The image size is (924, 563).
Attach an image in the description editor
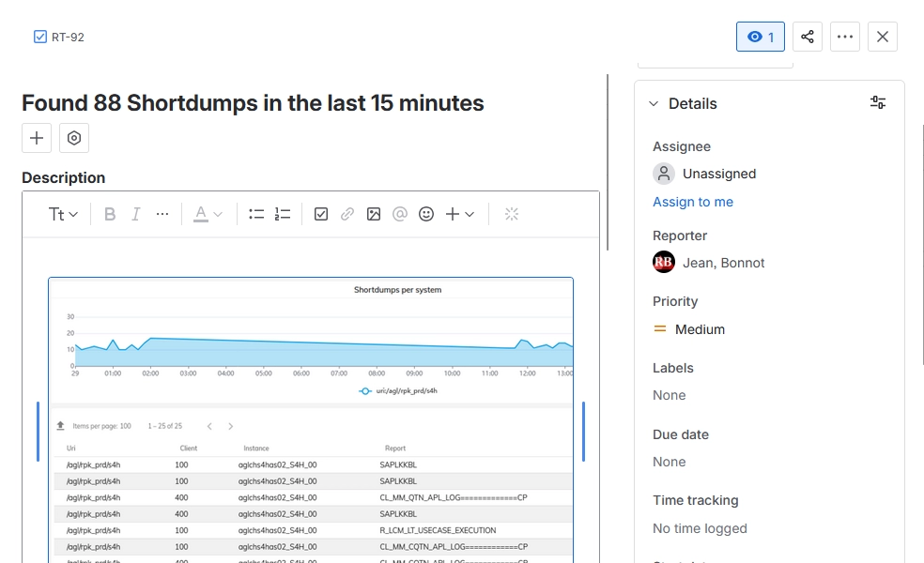(374, 214)
